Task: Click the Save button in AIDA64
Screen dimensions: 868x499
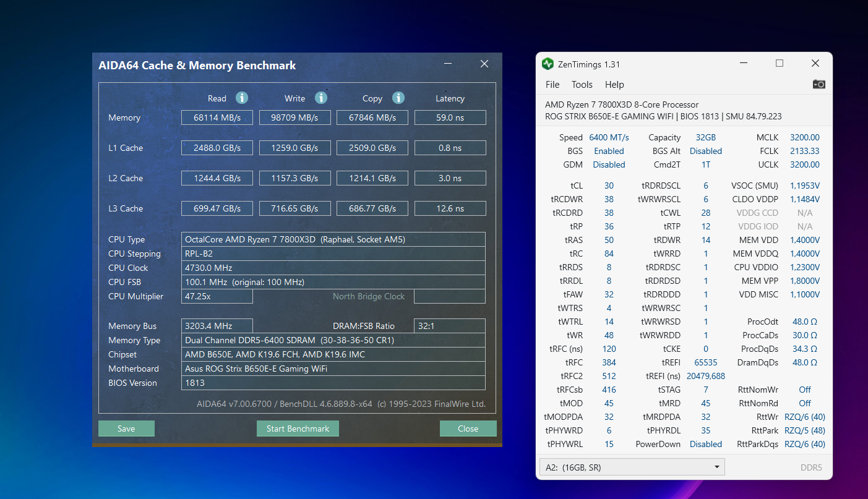Action: pyautogui.click(x=126, y=429)
